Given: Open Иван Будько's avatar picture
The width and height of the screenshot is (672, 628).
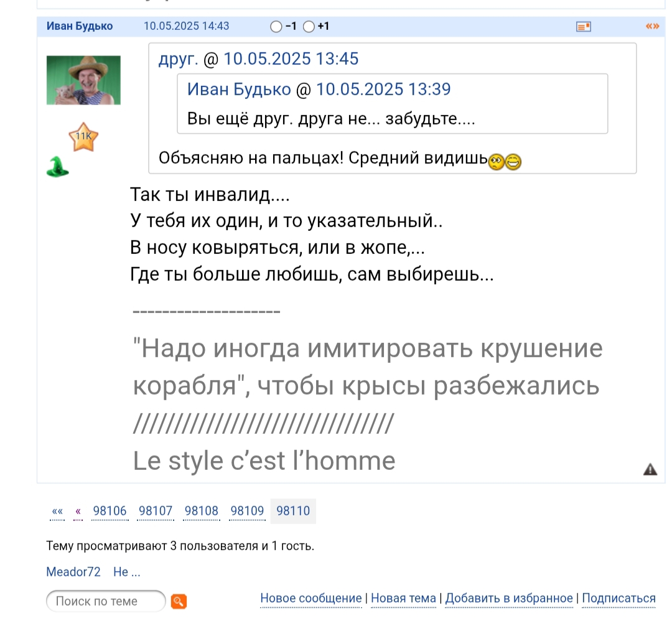Looking at the screenshot, I should pyautogui.click(x=83, y=80).
